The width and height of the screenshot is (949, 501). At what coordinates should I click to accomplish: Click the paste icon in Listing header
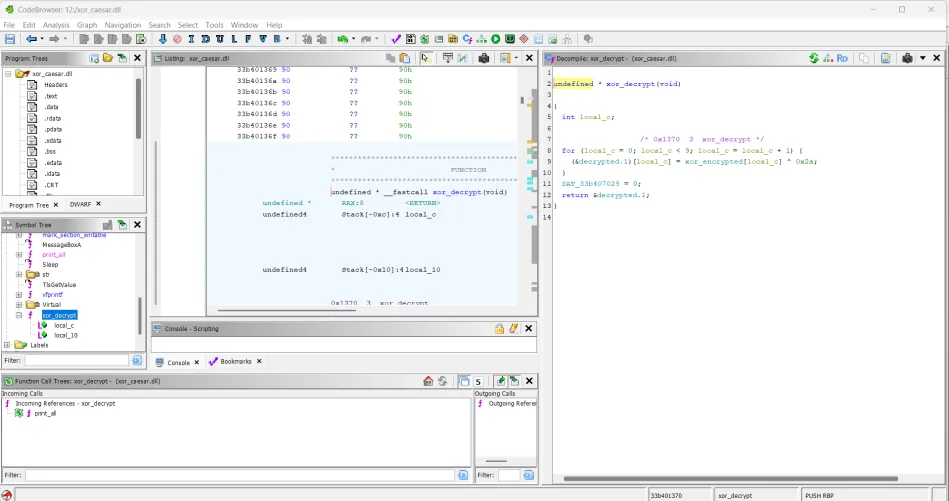pyautogui.click(x=405, y=58)
